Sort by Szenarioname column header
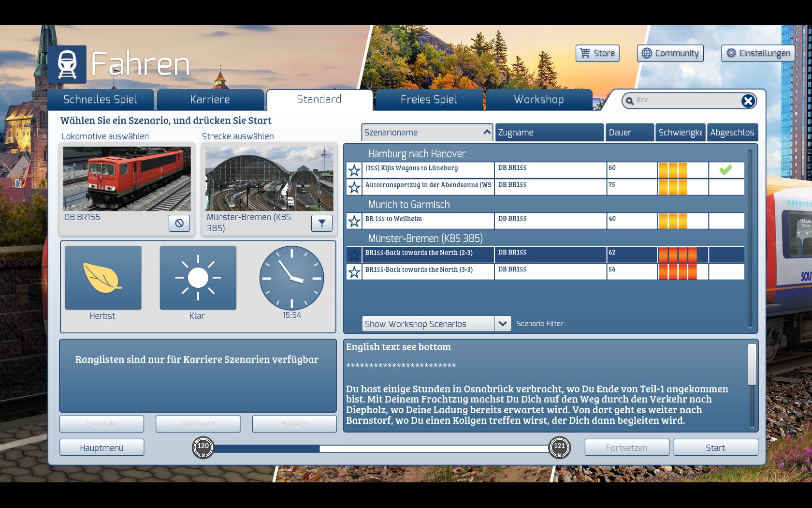812x508 pixels. coord(427,133)
